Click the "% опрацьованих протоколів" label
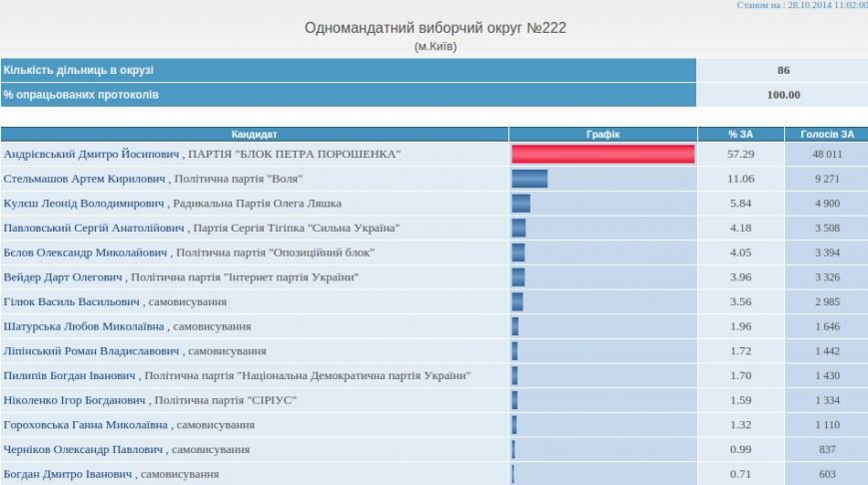This screenshot has height=485, width=868. (81, 95)
